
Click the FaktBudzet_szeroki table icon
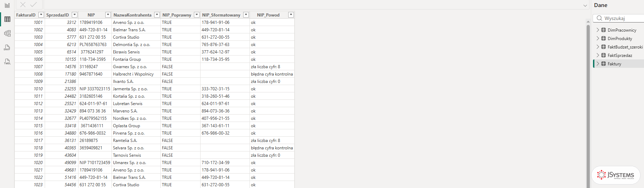[x=604, y=47]
